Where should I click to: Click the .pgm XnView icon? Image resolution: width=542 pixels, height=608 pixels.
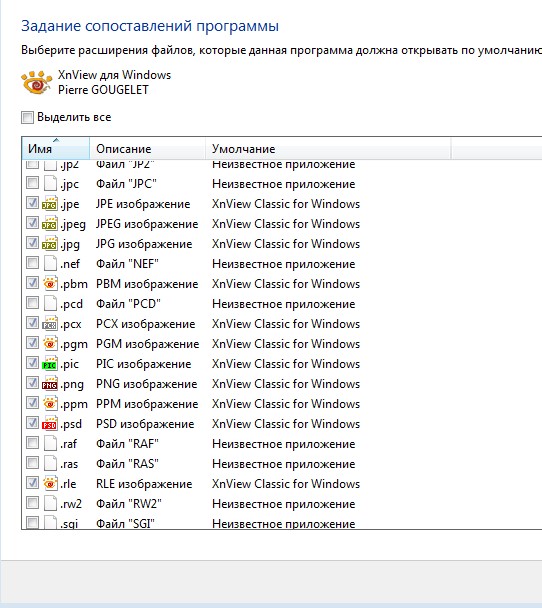(50, 344)
